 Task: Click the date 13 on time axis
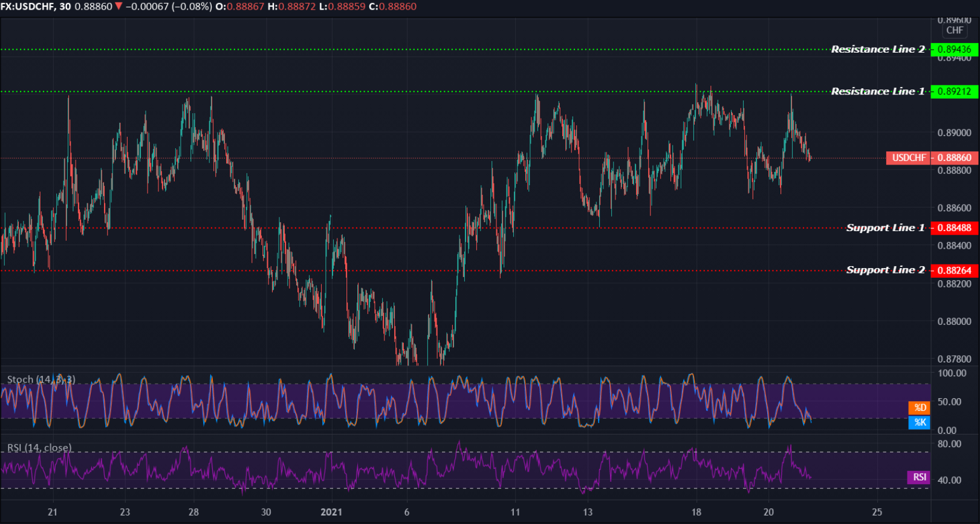click(588, 512)
